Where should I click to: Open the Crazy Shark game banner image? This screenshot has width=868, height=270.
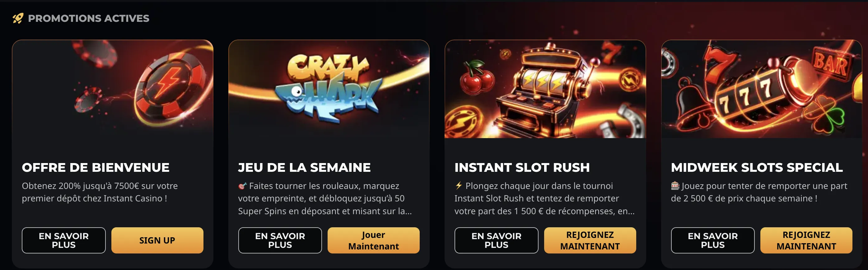(x=329, y=89)
